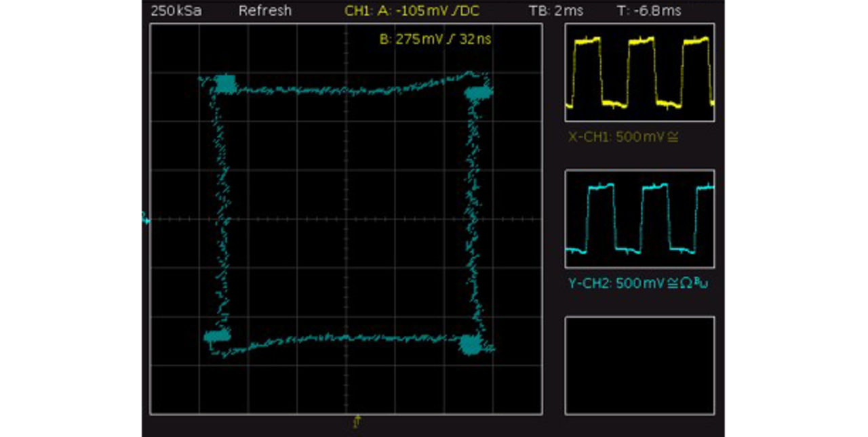Click the bandwidth limit symbol on Y-CH2 label
The height and width of the screenshot is (437, 868).
click(x=702, y=282)
